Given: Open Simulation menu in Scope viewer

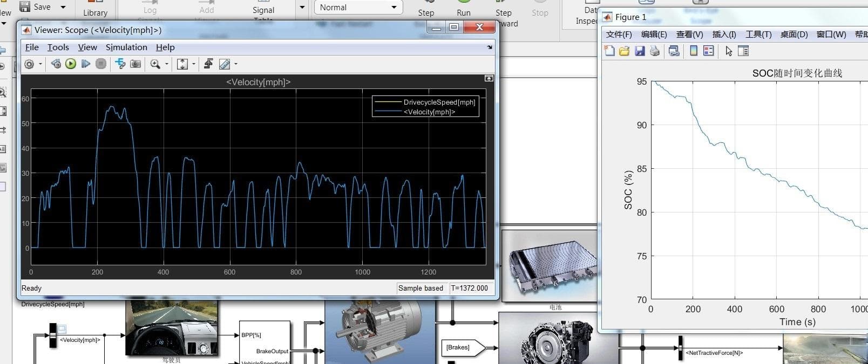Looking at the screenshot, I should click(126, 47).
